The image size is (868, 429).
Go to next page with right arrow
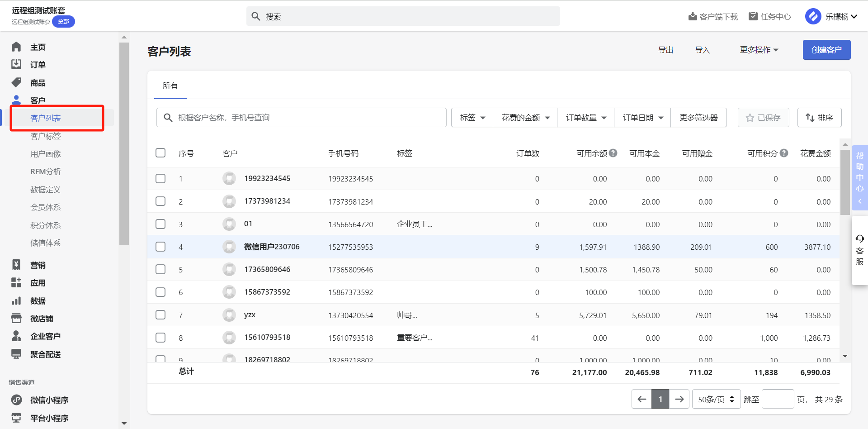[x=679, y=399]
